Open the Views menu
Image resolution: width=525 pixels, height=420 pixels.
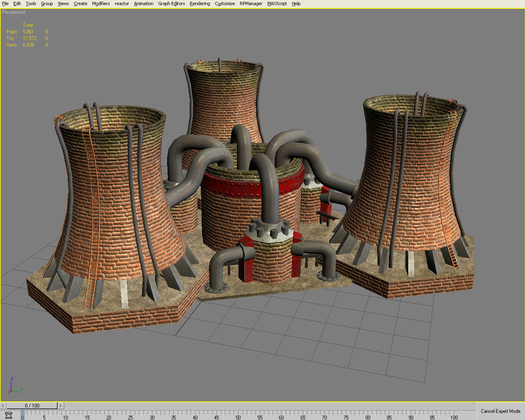(62, 4)
